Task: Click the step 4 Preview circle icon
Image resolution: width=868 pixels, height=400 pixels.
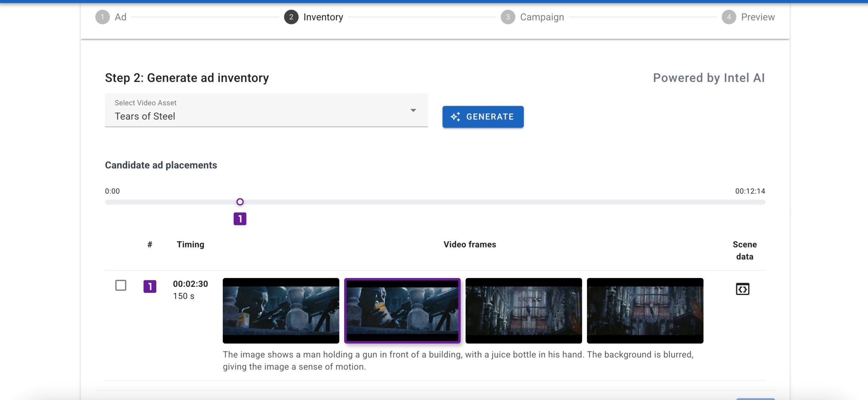Action: tap(729, 17)
